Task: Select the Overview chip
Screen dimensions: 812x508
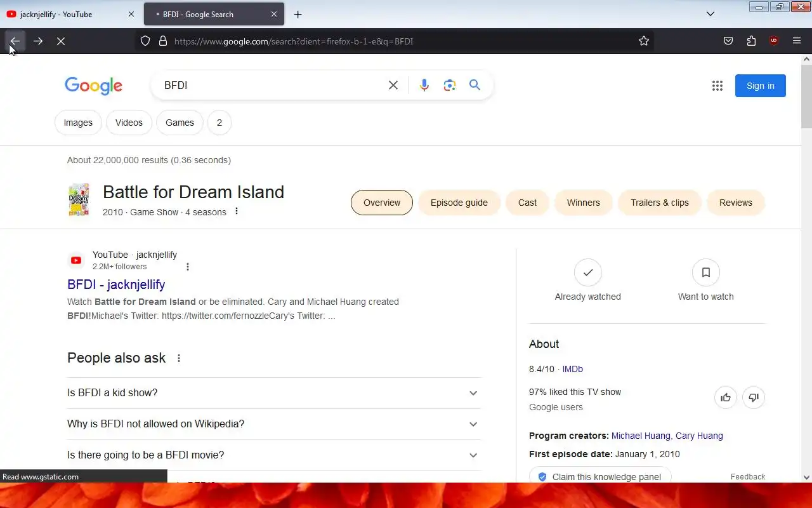Action: pyautogui.click(x=382, y=203)
